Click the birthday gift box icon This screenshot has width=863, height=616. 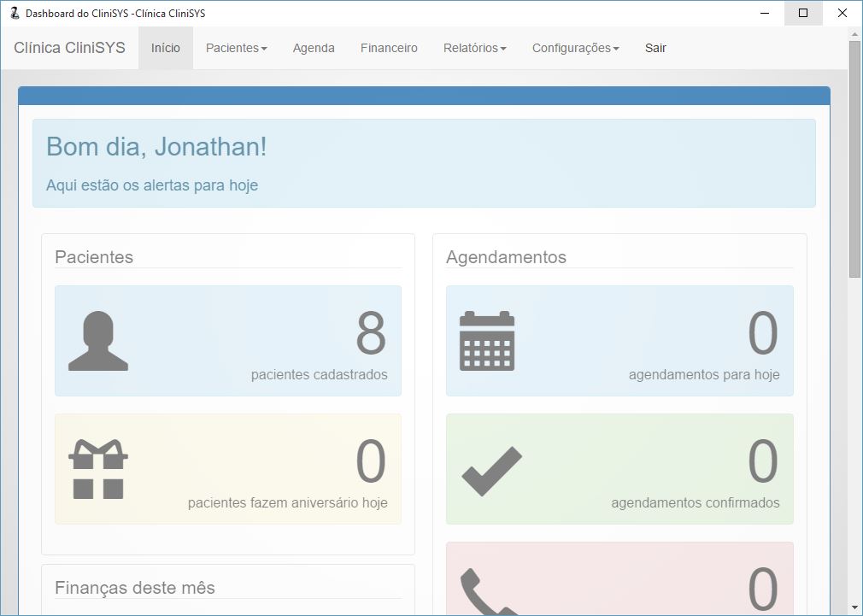point(98,469)
